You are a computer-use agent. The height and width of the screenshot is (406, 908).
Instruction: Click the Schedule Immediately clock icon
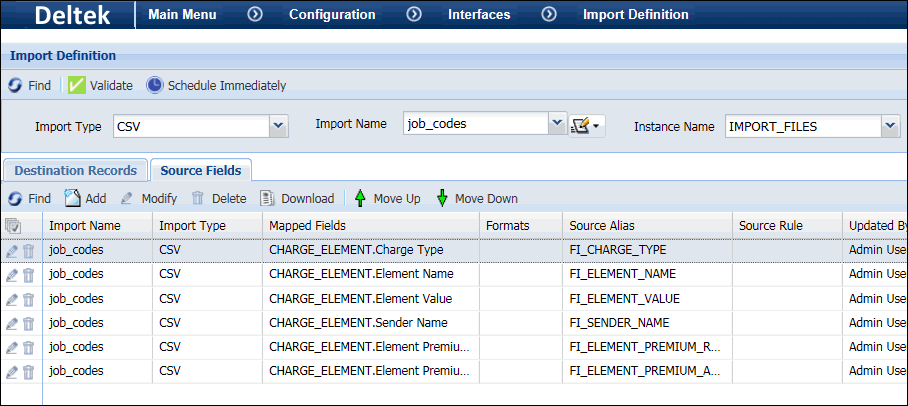[x=155, y=86]
